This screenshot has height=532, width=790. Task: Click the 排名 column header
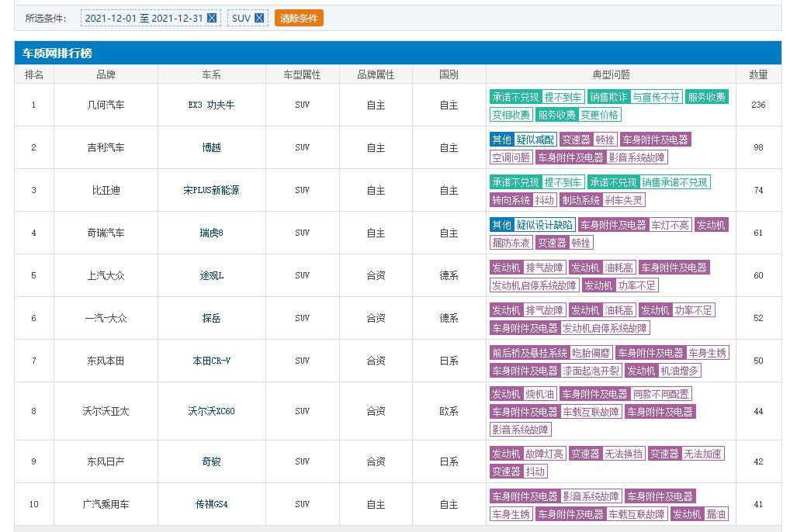point(33,74)
